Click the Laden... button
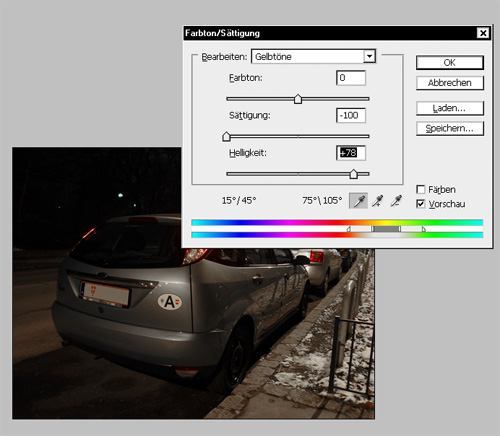Screen dimensions: 500x436 click(450, 108)
